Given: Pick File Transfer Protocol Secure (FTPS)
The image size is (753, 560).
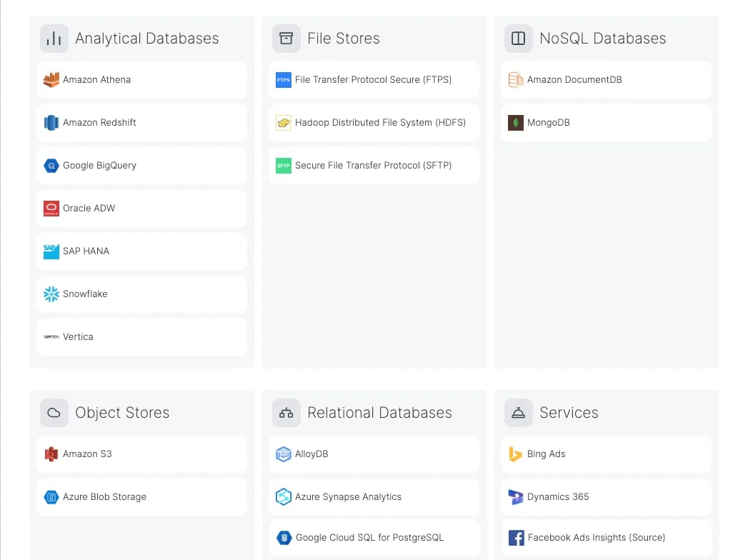Looking at the screenshot, I should (x=374, y=80).
